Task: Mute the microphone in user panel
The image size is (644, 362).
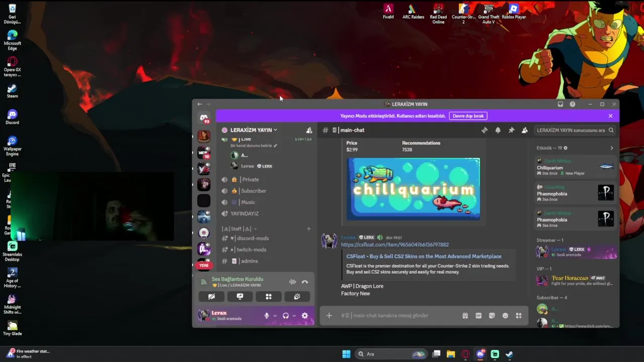Action: [x=267, y=316]
